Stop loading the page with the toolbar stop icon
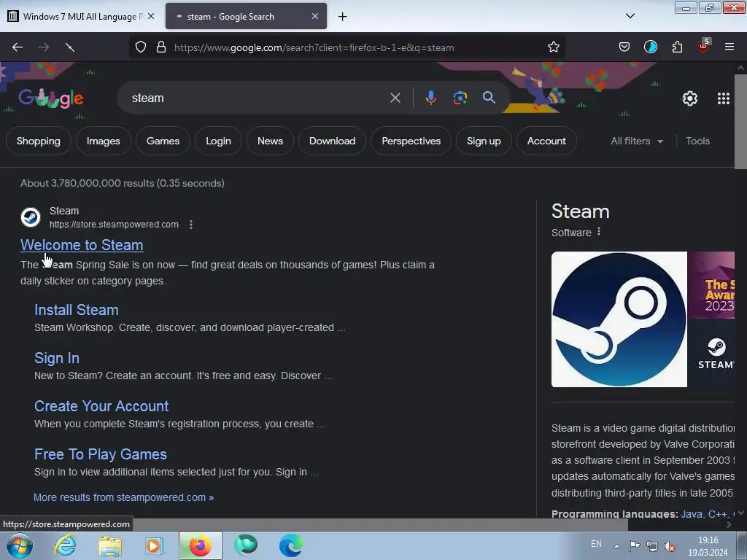Viewport: 747px width, 560px height. [x=70, y=47]
